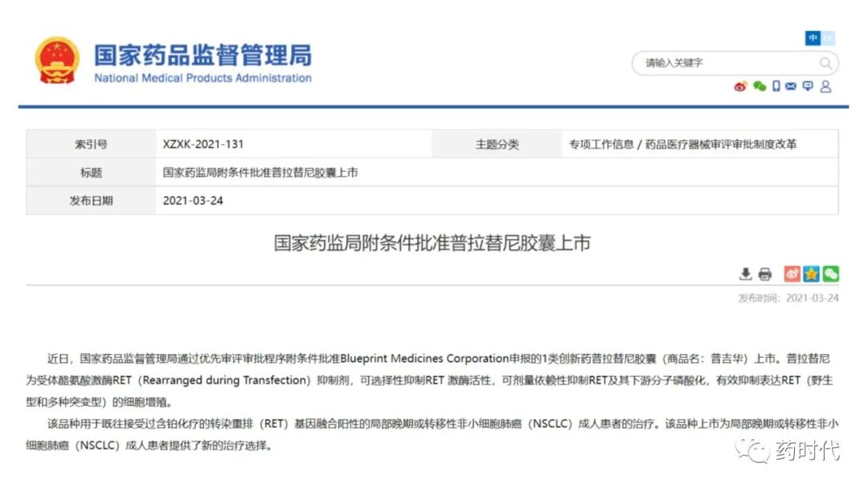
Task: Click the search magnifier icon
Action: (825, 63)
